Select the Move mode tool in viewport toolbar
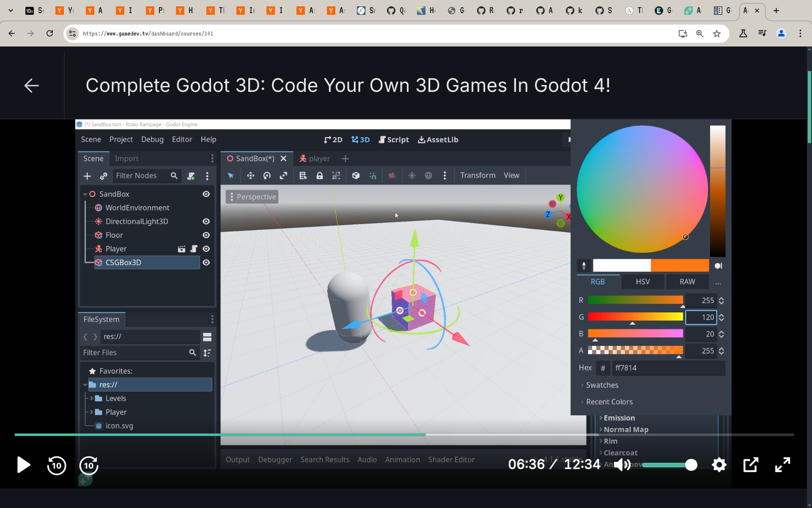812x508 pixels. (x=250, y=176)
